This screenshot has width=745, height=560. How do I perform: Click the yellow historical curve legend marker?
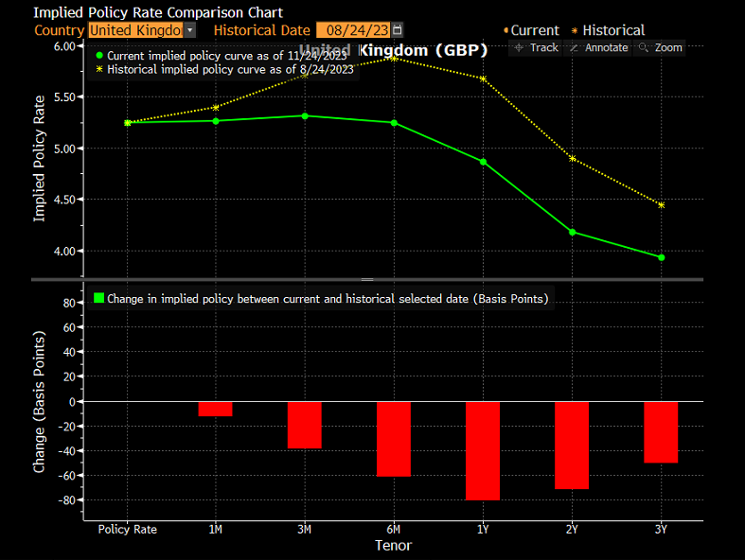99,70
